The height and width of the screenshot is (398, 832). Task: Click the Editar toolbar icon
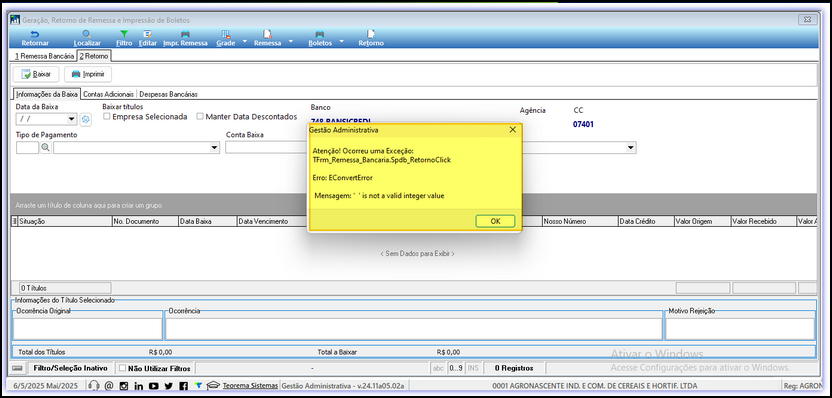point(148,34)
